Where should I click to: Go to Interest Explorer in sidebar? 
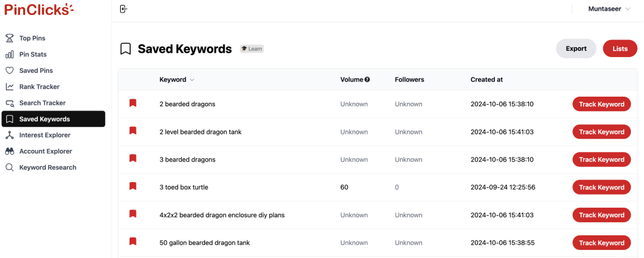(x=45, y=135)
